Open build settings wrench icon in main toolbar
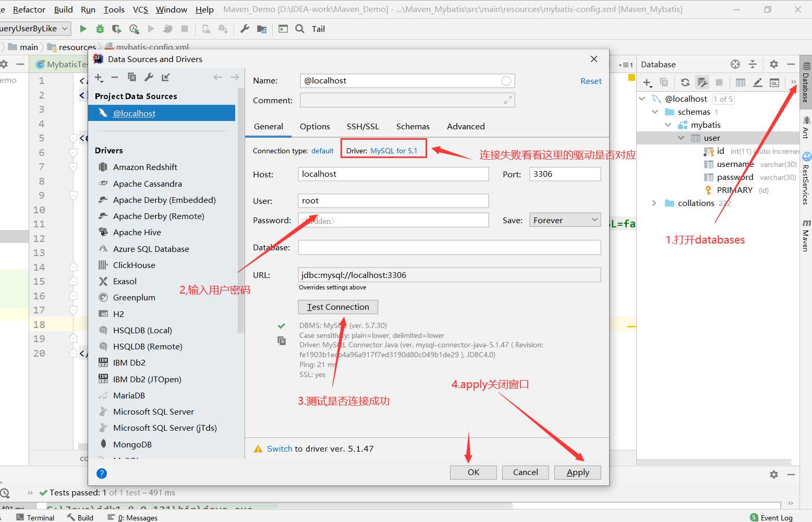This screenshot has height=522, width=812. [245, 29]
